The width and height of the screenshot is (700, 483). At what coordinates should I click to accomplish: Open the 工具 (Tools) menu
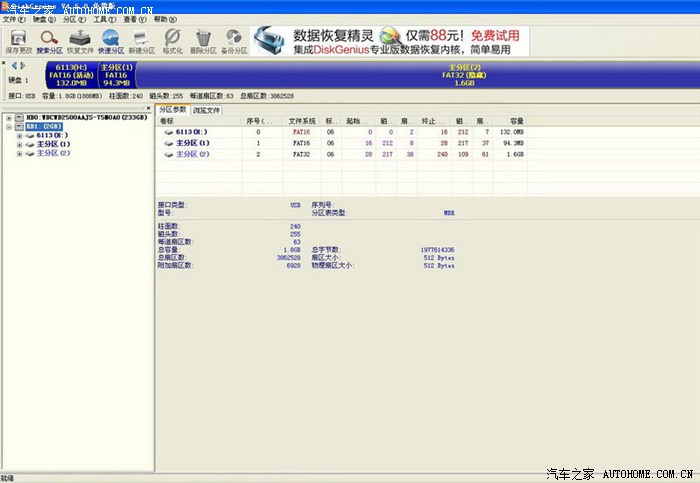102,19
